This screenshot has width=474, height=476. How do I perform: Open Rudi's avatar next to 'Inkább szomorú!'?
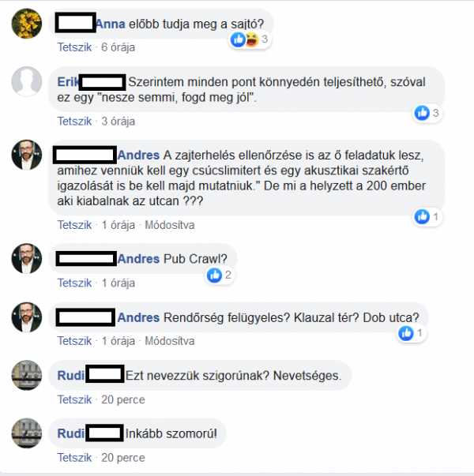coord(27,433)
